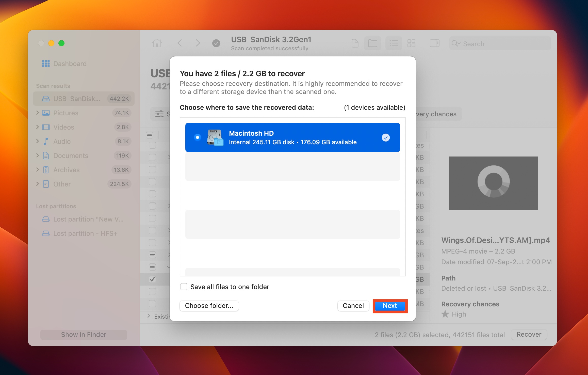
Task: Click the back navigation arrow icon
Action: 180,43
